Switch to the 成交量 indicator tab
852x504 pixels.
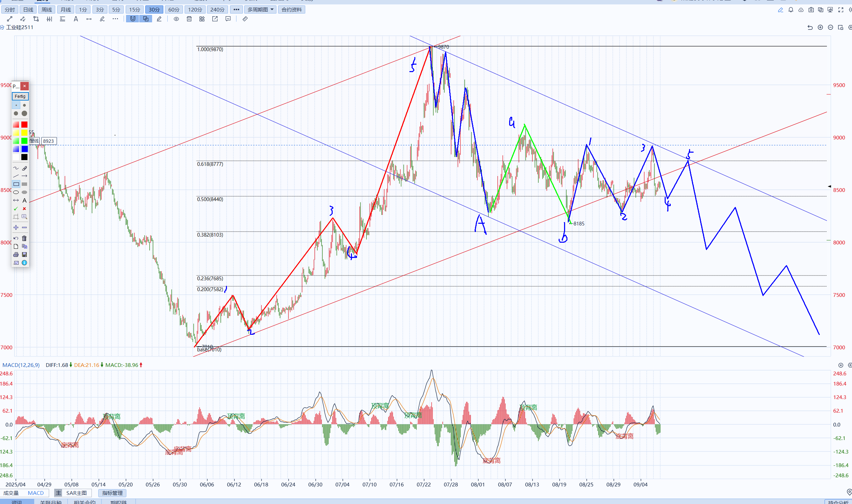tap(11, 493)
